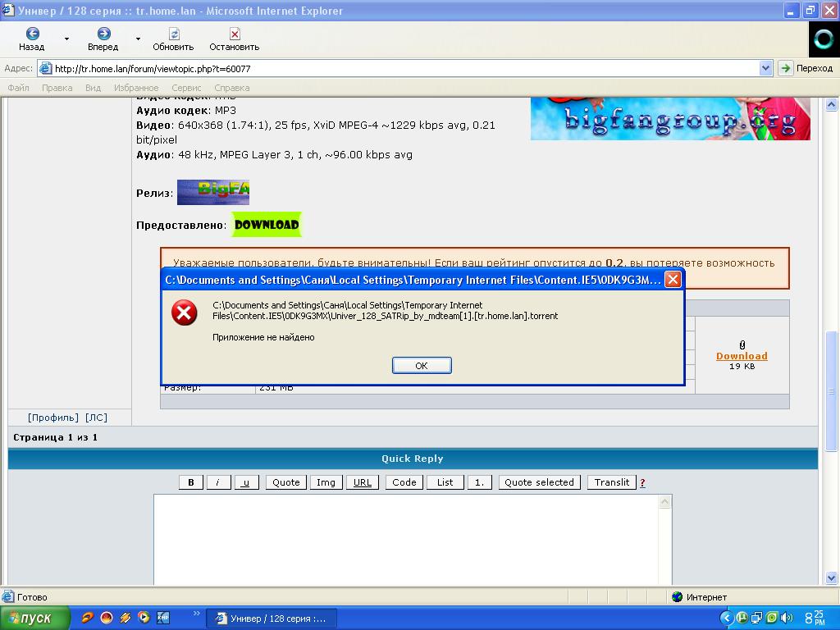Click the volume speaker tray icon
The height and width of the screenshot is (630, 840).
coord(787,619)
